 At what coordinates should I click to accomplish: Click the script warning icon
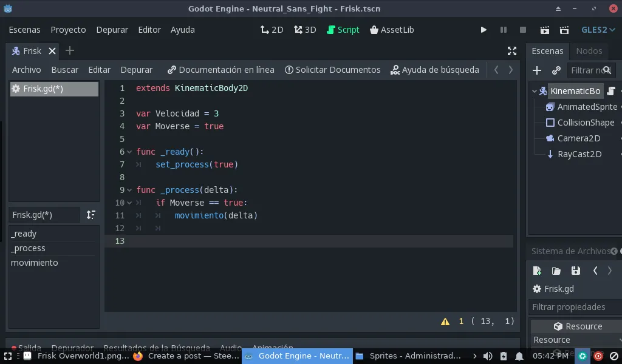[445, 322]
